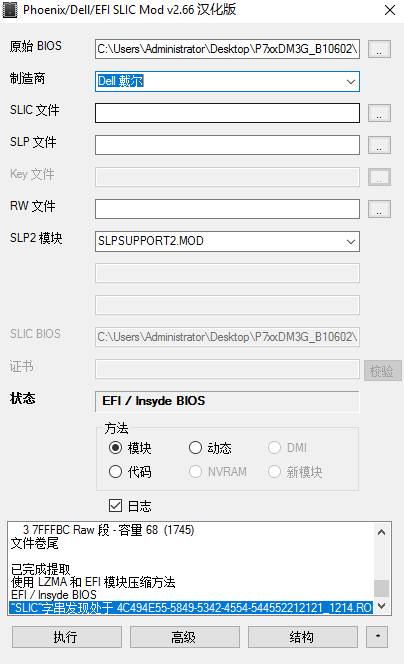Image resolution: width=404 pixels, height=664 pixels.
Task: Browse for the RW file
Action: (x=379, y=209)
